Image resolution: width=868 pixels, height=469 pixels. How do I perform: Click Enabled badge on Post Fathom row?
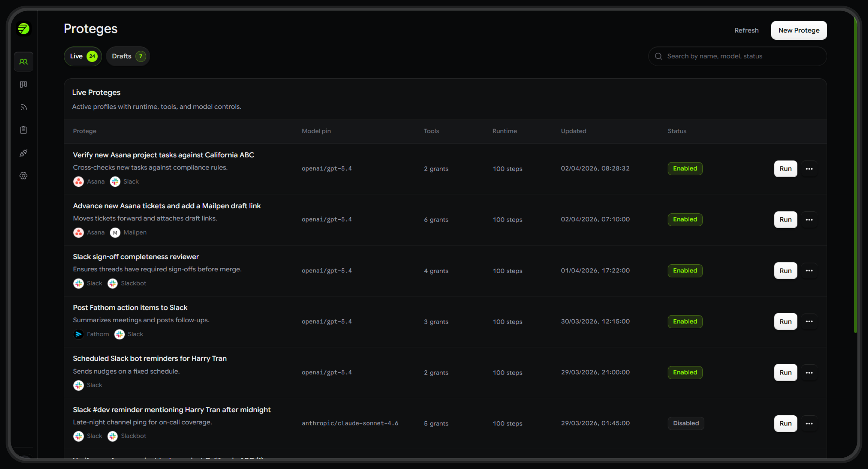pyautogui.click(x=685, y=322)
